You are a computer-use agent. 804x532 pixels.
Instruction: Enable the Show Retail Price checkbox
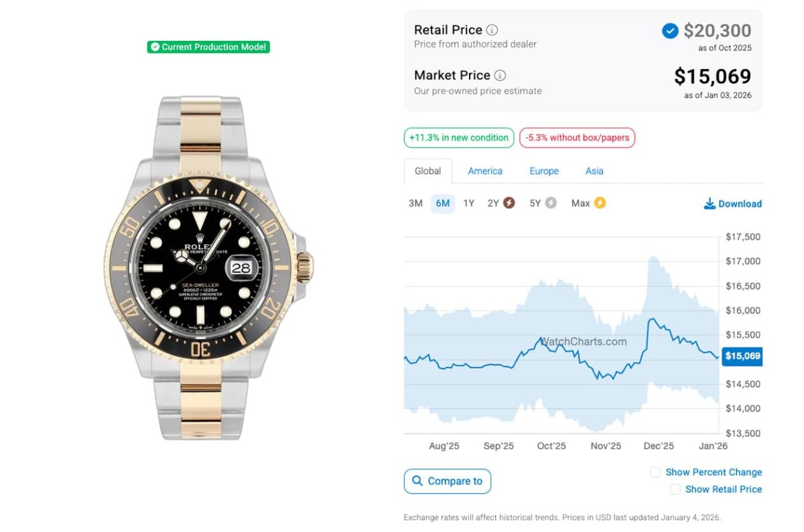(675, 489)
